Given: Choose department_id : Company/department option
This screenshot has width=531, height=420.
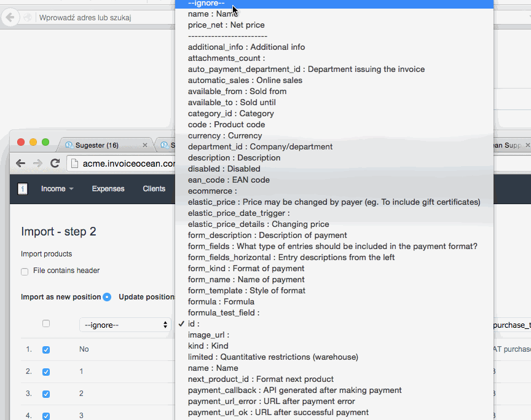Looking at the screenshot, I should click(x=334, y=146).
